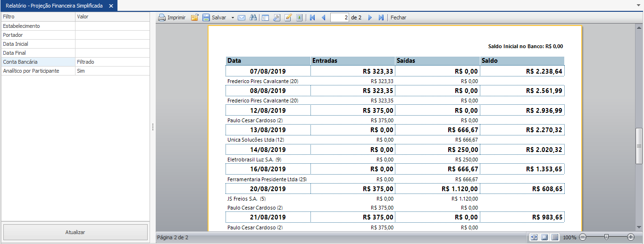Open search with the binoculars icon
Image resolution: width=644 pixels, height=244 pixels.
pyautogui.click(x=253, y=17)
